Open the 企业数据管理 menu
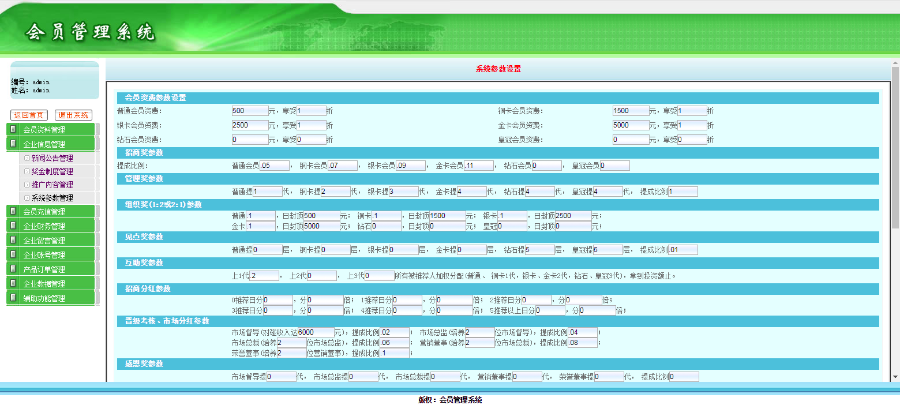 click(x=51, y=284)
